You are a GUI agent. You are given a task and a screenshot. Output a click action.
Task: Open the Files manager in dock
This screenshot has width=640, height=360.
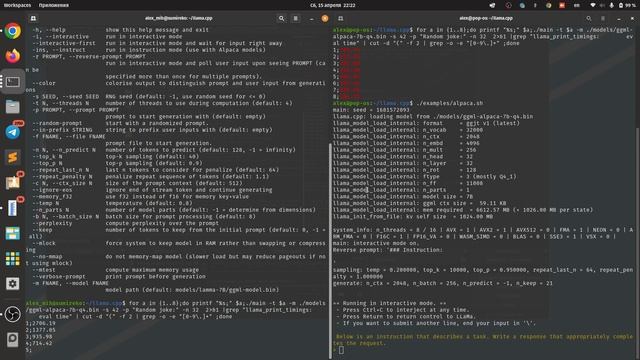[x=13, y=107]
